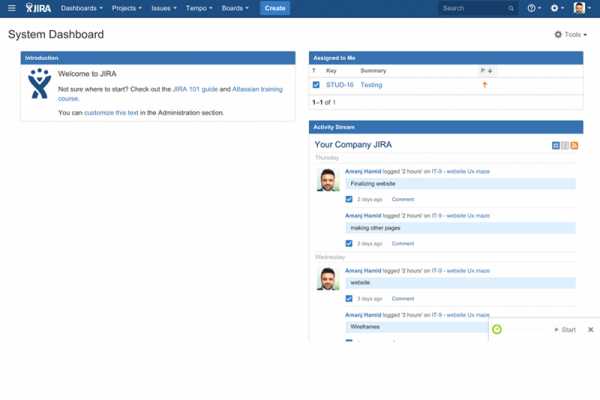
Task: Open the dashboard Tools dropdown
Action: click(571, 34)
